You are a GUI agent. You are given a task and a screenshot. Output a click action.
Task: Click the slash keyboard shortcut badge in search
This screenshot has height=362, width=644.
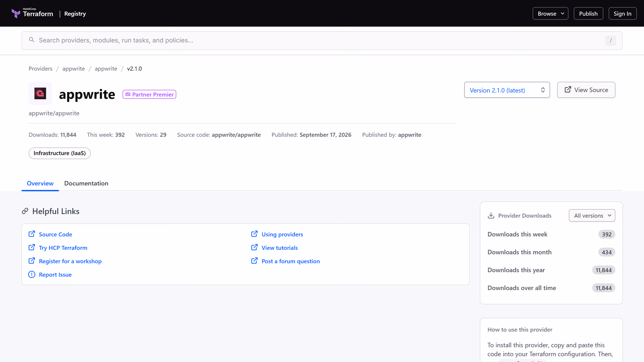pos(610,41)
